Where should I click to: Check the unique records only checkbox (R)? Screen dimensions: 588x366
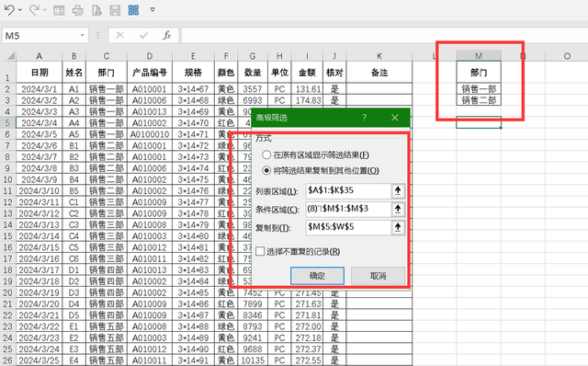coord(260,251)
